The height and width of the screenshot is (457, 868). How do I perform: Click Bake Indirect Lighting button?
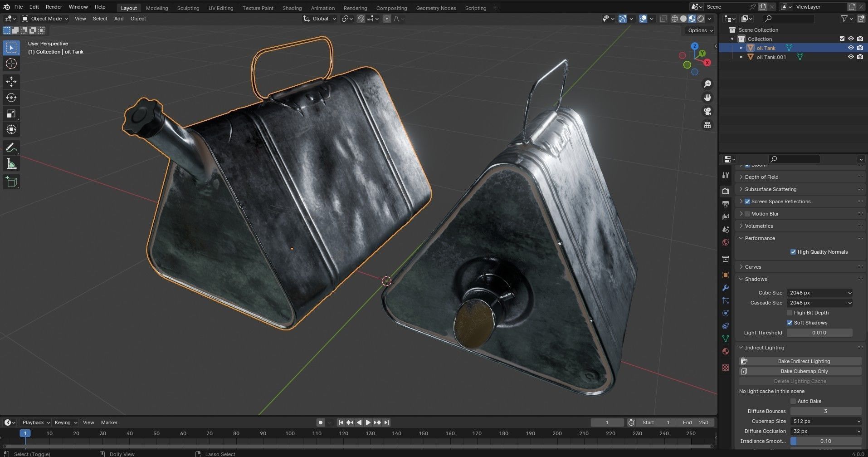click(800, 361)
